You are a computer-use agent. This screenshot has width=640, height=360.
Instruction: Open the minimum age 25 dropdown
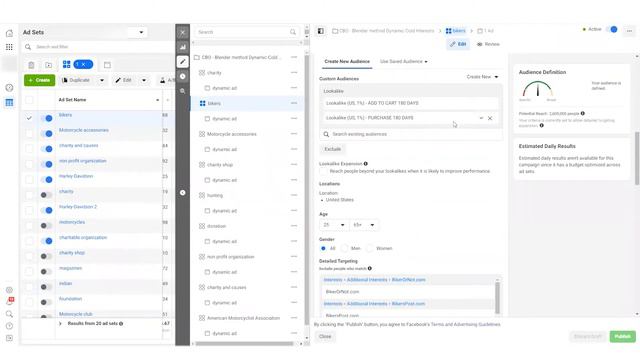[333, 225]
